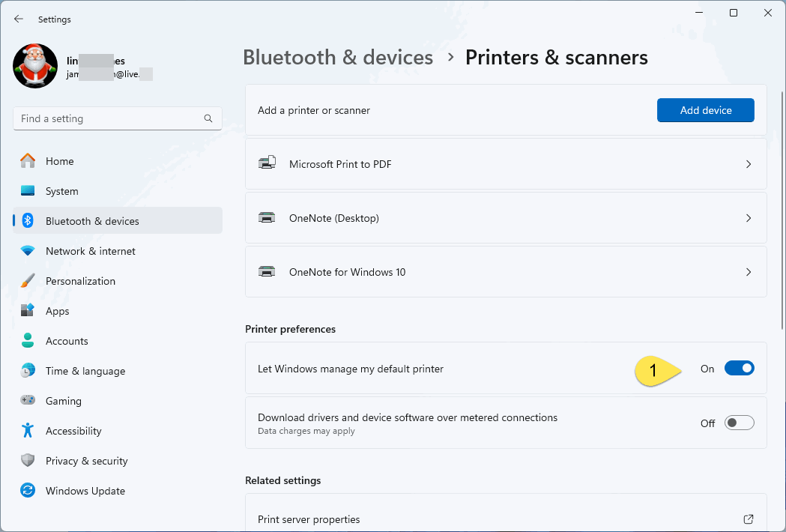Close the Settings window

click(767, 13)
